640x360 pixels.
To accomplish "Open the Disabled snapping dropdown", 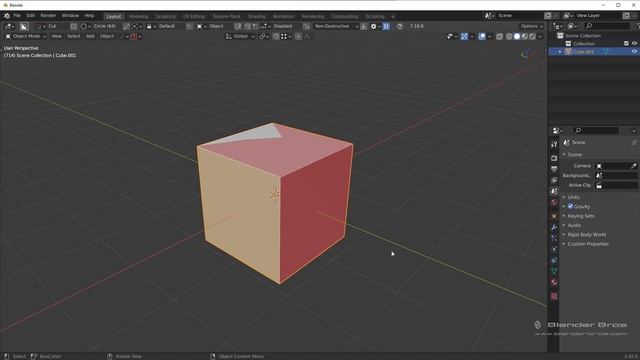I will 278,26.
